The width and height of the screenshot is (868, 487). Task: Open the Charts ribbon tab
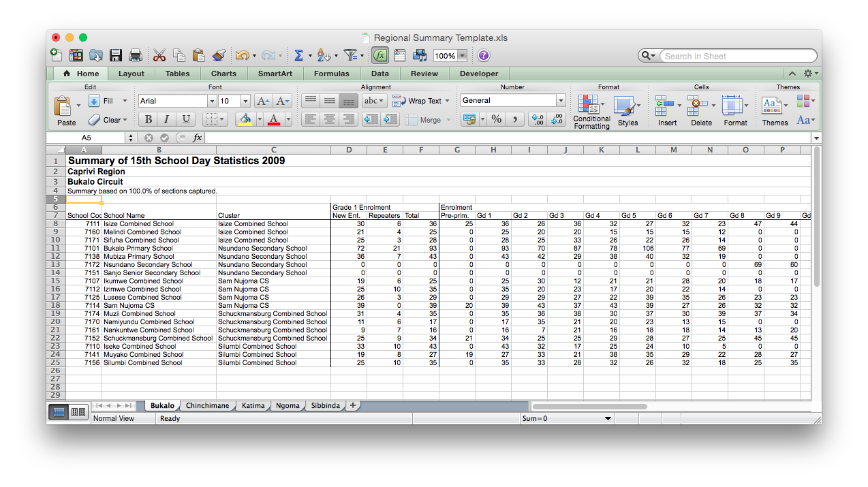[x=223, y=74]
